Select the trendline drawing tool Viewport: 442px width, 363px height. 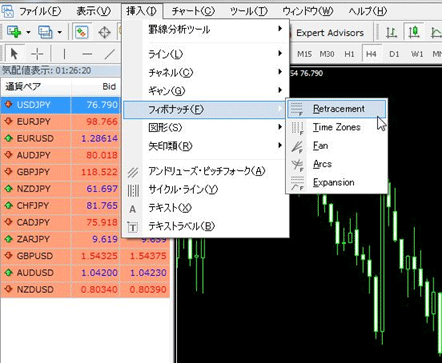click(109, 53)
